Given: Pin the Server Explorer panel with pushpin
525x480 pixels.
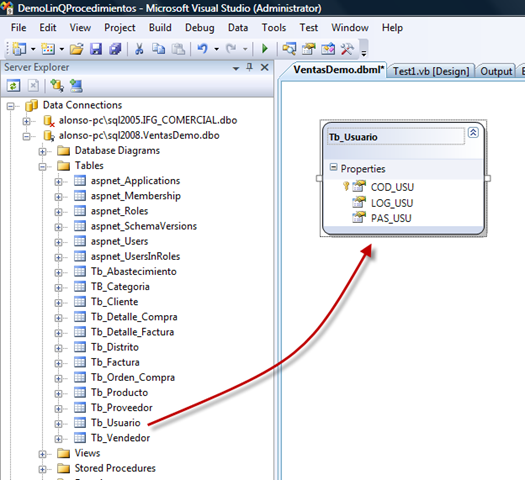Looking at the screenshot, I should 249,67.
